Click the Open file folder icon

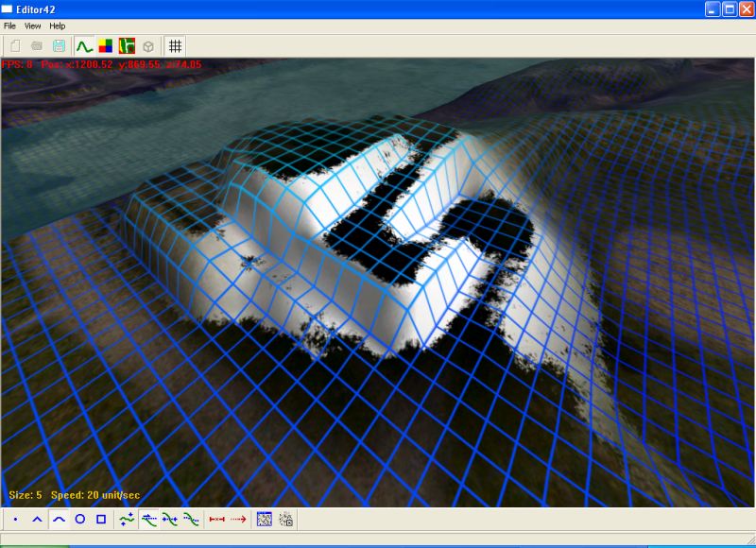click(37, 45)
